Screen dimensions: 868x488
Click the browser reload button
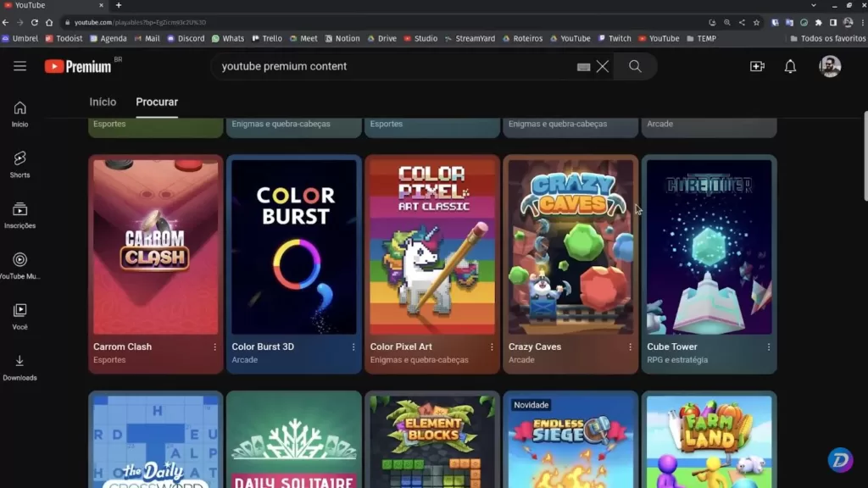34,22
